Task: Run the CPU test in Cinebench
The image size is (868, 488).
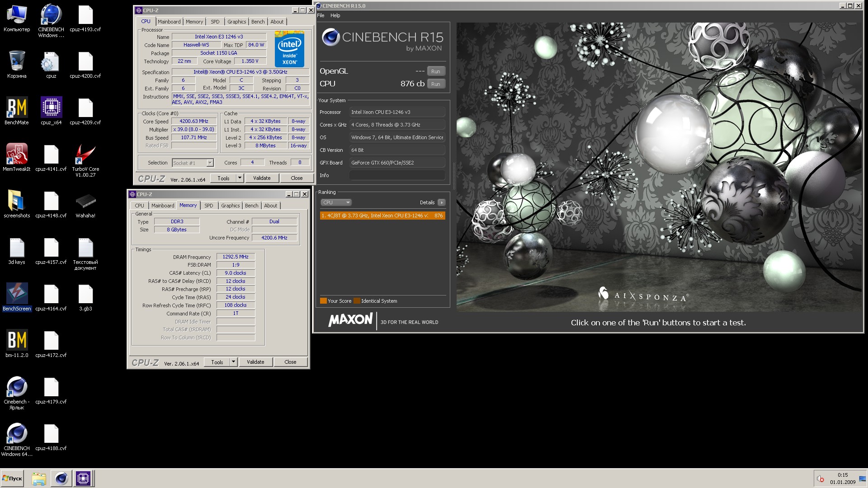Action: 435,84
